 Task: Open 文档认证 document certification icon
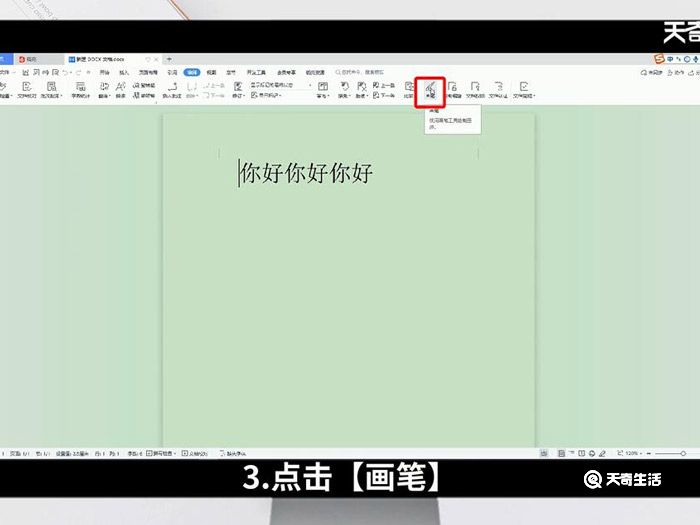pos(498,89)
